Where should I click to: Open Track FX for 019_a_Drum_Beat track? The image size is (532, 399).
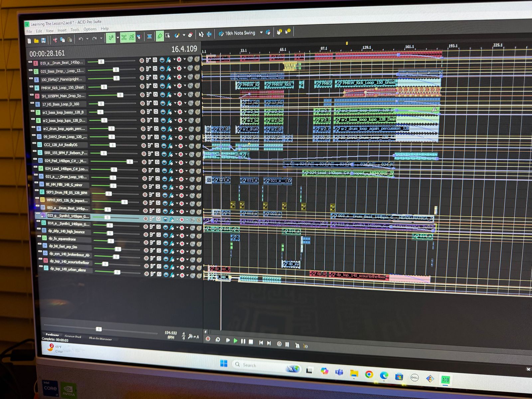pos(169,60)
